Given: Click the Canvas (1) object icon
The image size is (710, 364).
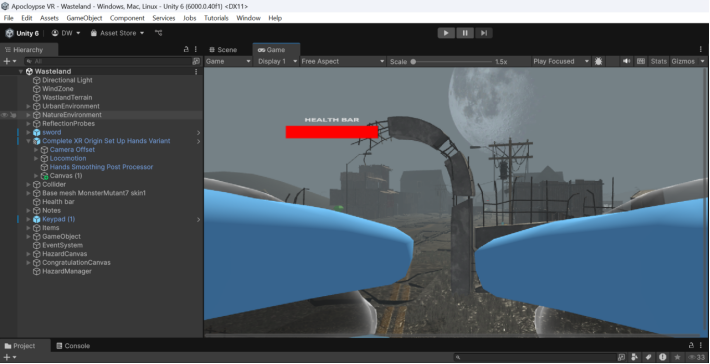Looking at the screenshot, I should tap(44, 176).
